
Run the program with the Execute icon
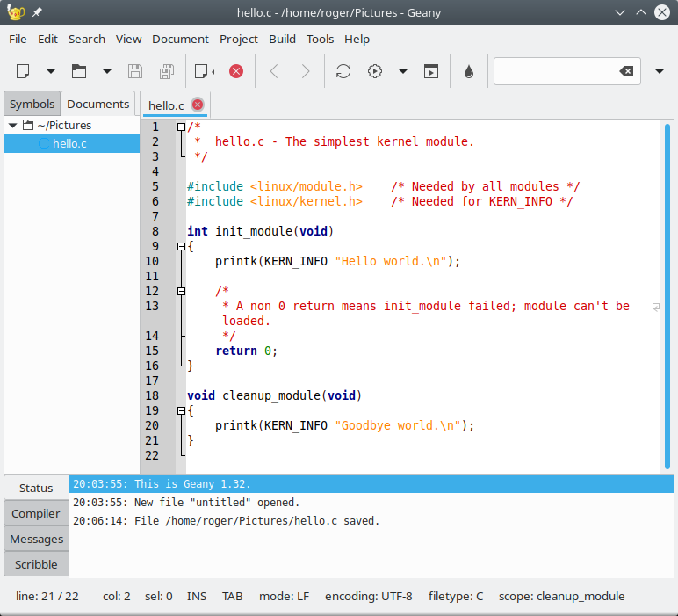coord(431,71)
